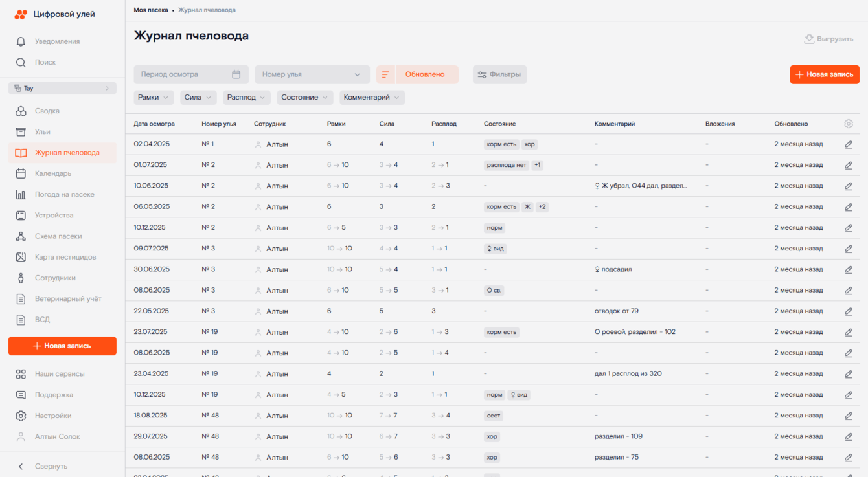
Task: Expand +2 hidden tags on 06.05.2025 row
Action: point(542,207)
